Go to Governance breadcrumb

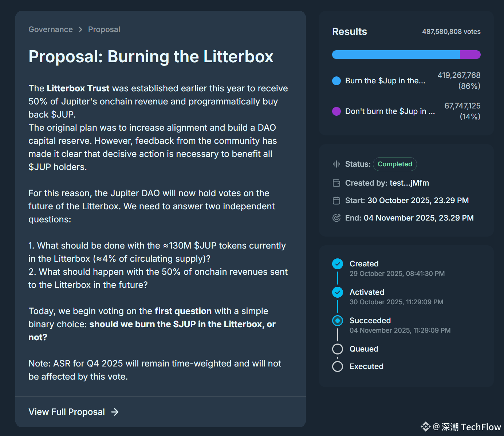(x=51, y=29)
